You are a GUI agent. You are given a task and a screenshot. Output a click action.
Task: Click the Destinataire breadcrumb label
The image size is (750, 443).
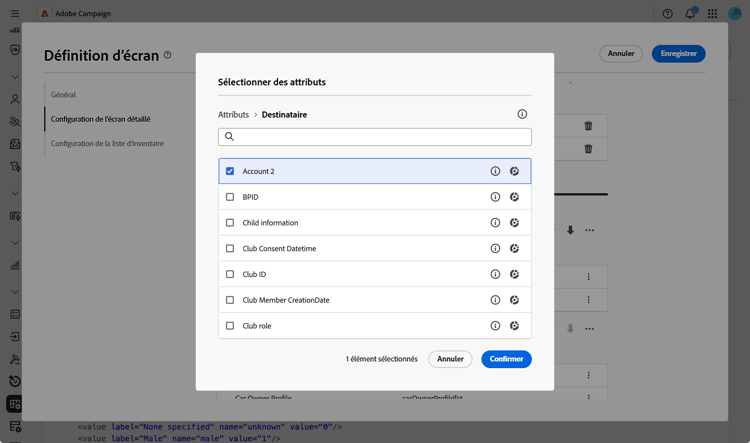(284, 115)
